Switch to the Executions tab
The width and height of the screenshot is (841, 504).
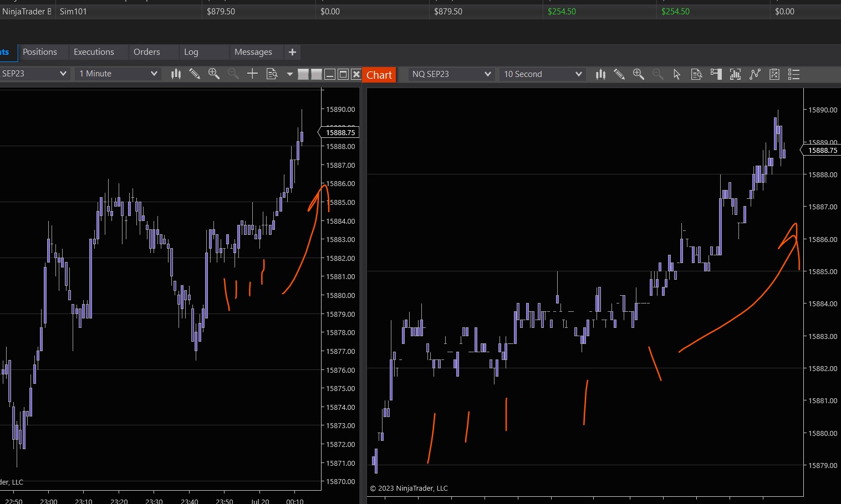(x=94, y=52)
